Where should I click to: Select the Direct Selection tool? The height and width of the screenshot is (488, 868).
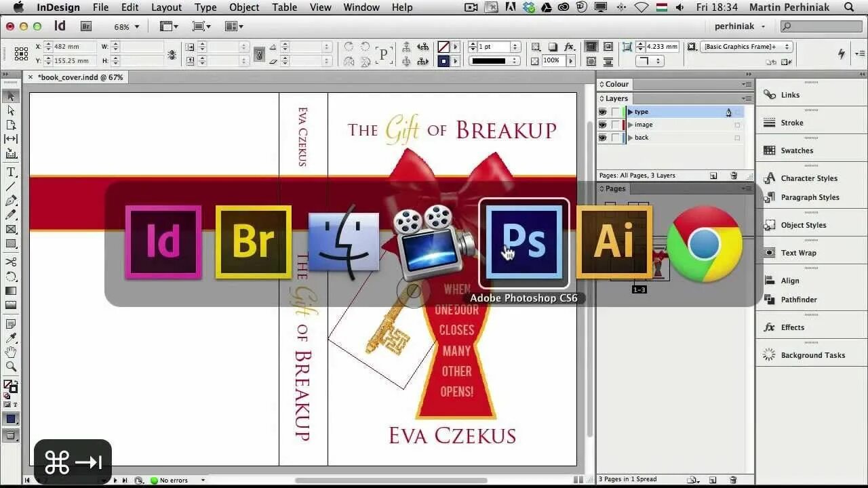(11, 110)
